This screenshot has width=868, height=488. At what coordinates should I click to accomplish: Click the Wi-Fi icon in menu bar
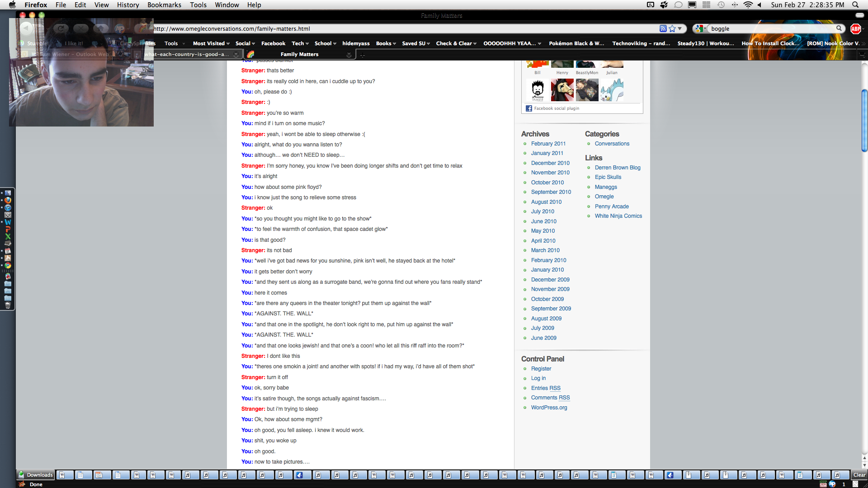coord(748,5)
